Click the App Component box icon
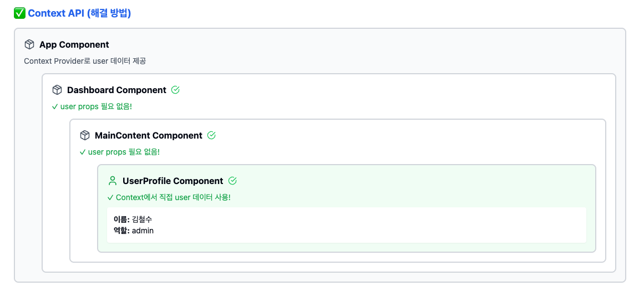This screenshot has height=291, width=644. (29, 44)
